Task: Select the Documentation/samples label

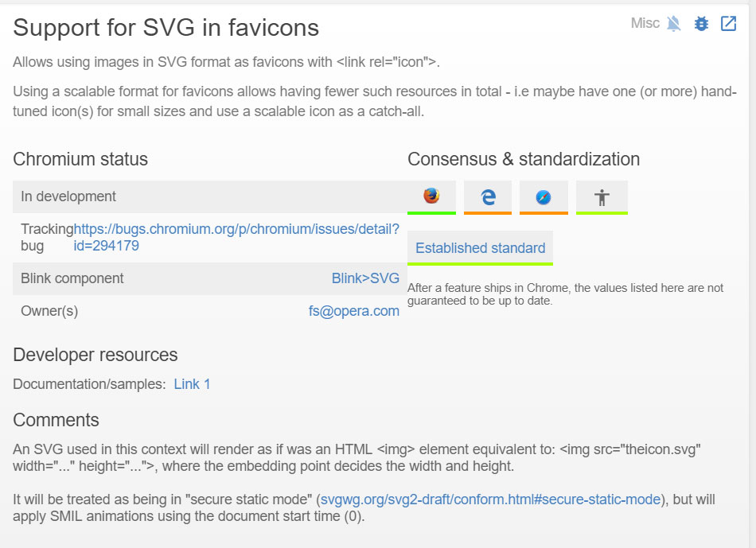Action: pos(89,384)
